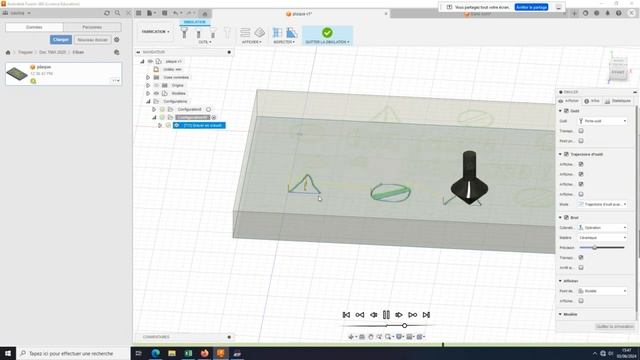Toggle the Arrêt checkbox in Brut section

coord(581,268)
